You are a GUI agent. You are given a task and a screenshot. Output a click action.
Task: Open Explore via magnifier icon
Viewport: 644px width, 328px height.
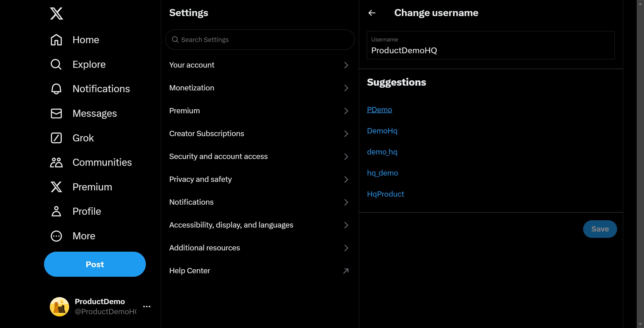[x=56, y=64]
